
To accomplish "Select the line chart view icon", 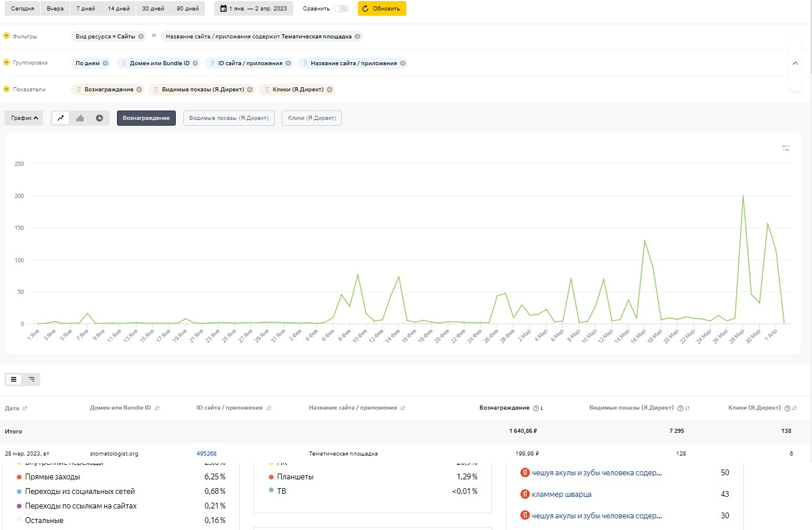I will [x=61, y=118].
